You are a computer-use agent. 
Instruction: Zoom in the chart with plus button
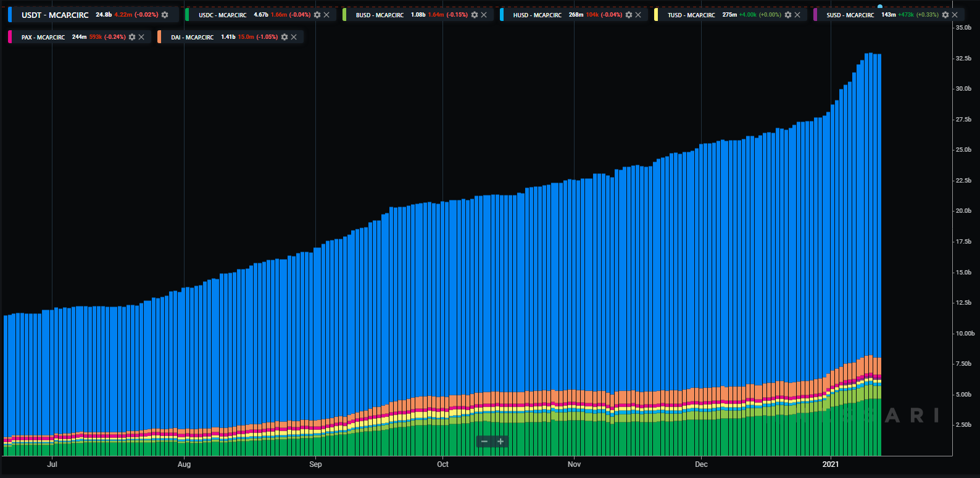click(500, 442)
